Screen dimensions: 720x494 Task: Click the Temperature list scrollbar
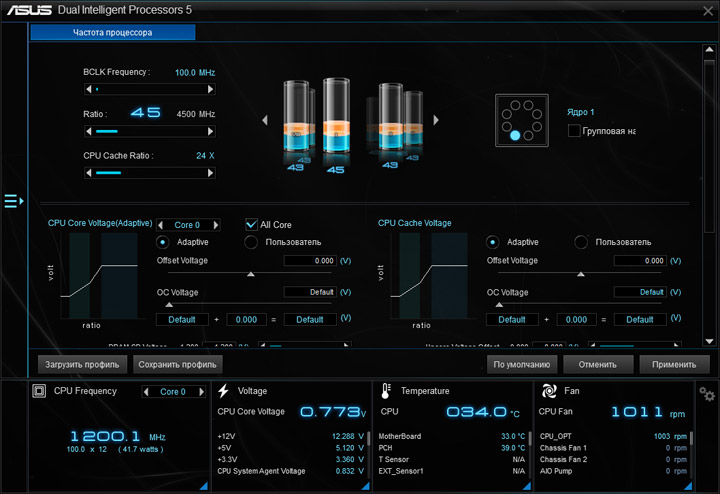pyautogui.click(x=530, y=438)
